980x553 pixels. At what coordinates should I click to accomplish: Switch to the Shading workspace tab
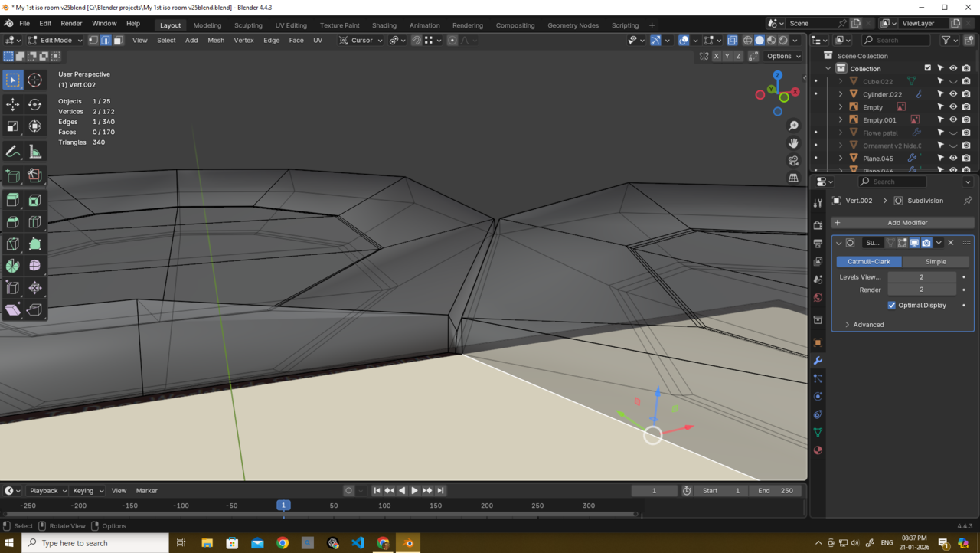pos(384,25)
